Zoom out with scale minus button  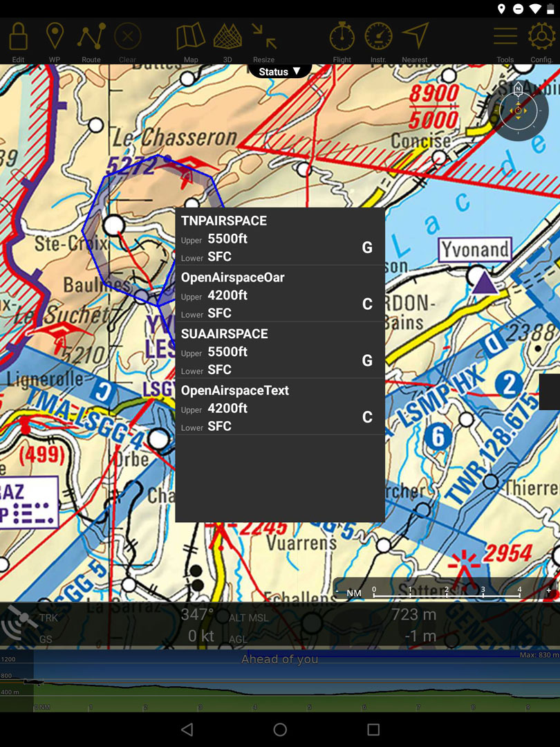[337, 591]
